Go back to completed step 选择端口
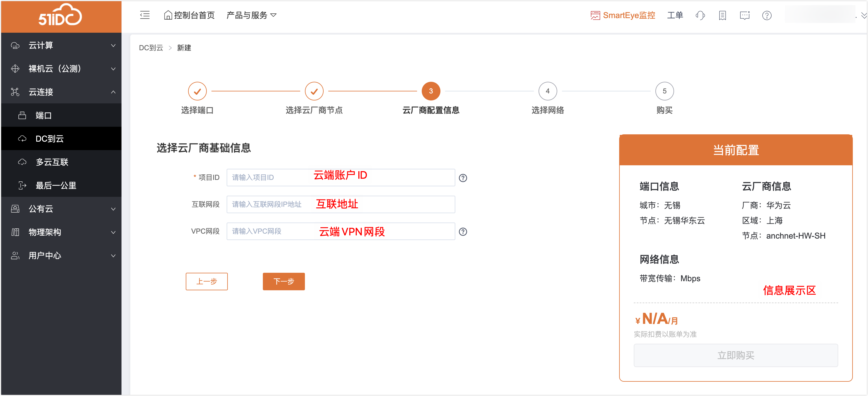 point(197,91)
